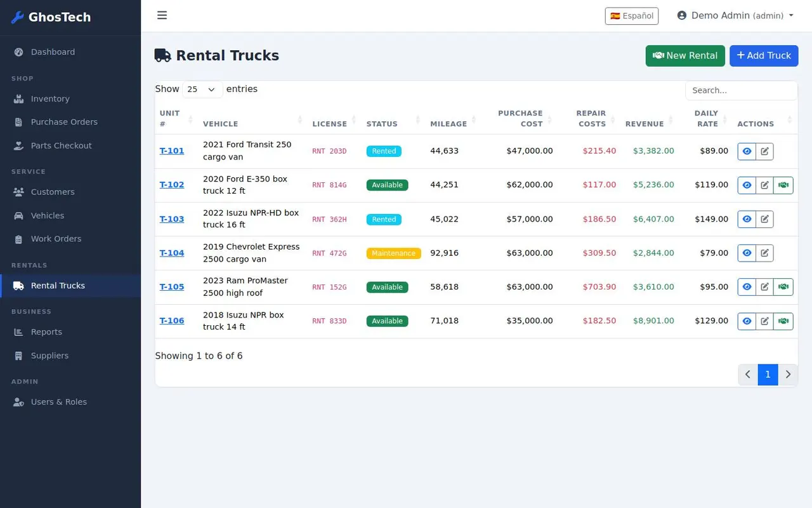The width and height of the screenshot is (812, 508).
Task: Sort table by Mileage column
Action: tap(453, 118)
